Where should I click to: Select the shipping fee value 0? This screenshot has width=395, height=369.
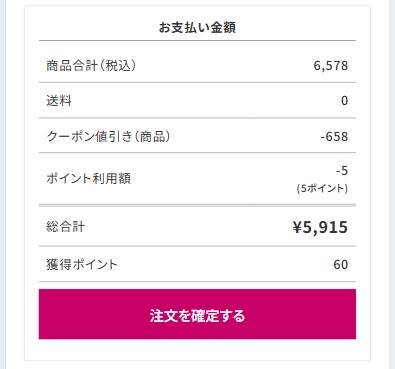345,101
